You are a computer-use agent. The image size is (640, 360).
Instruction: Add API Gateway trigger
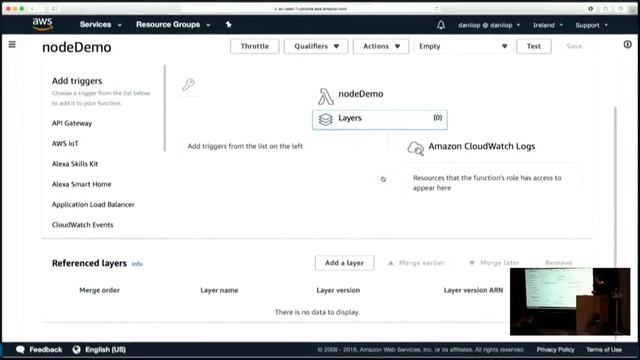(x=72, y=123)
